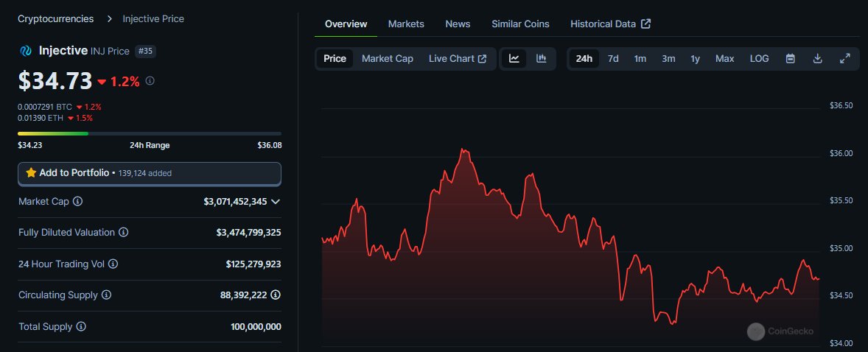Click breadcrumb chevron separator
The height and width of the screenshot is (352, 868).
click(x=110, y=19)
